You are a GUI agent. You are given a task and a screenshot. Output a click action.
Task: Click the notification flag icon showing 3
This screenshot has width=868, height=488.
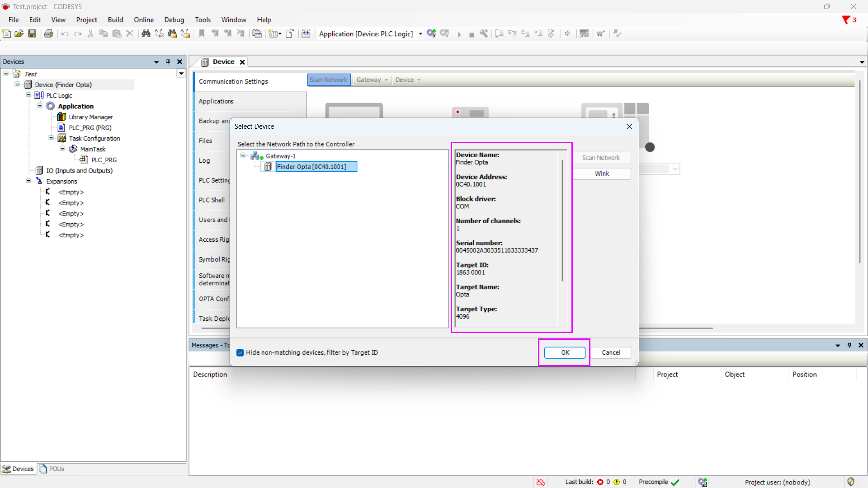[846, 20]
